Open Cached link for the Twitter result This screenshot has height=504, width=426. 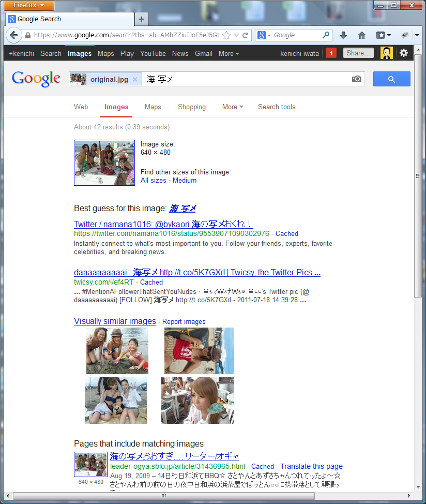click(x=287, y=234)
